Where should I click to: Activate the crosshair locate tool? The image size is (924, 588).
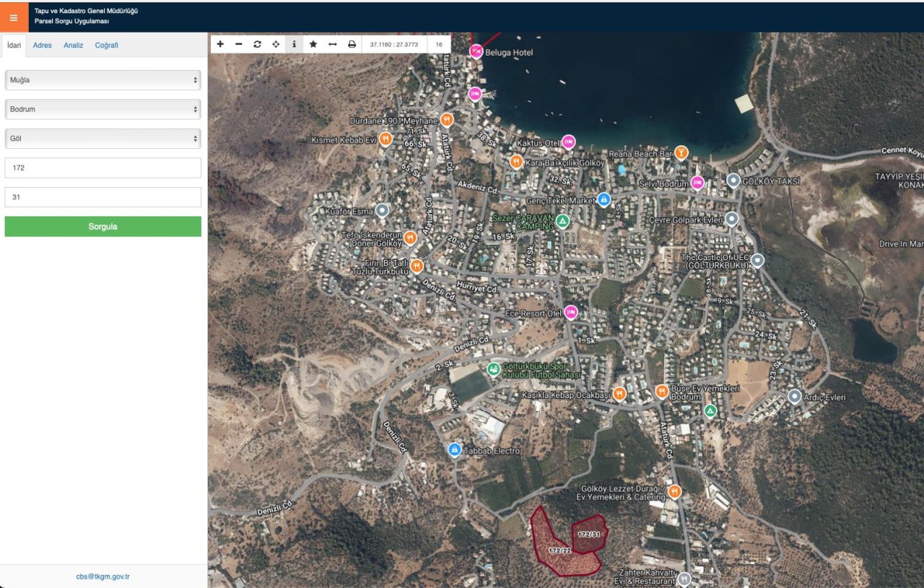coord(276,44)
